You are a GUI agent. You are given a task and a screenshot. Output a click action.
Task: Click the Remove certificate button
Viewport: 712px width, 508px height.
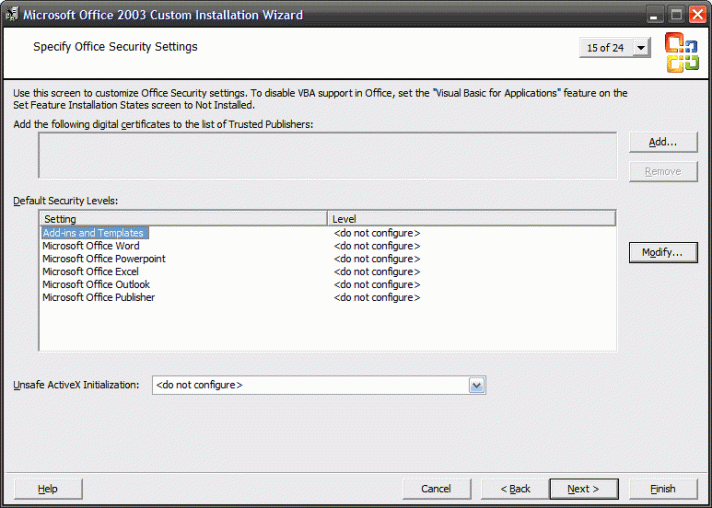click(663, 172)
